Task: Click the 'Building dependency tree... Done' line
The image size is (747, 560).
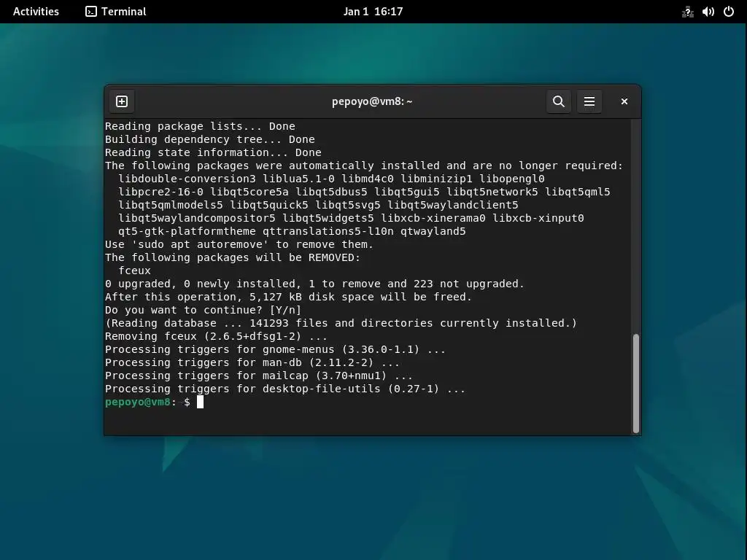Action: click(x=210, y=139)
